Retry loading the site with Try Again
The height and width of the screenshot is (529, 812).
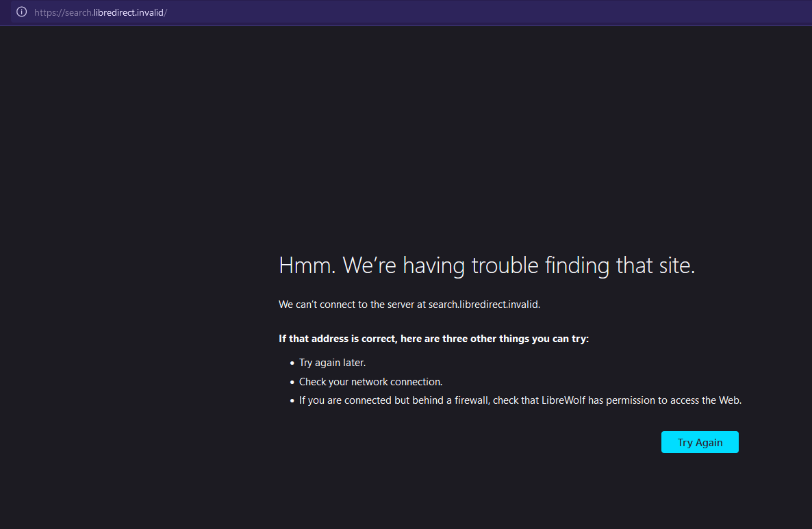pos(700,442)
